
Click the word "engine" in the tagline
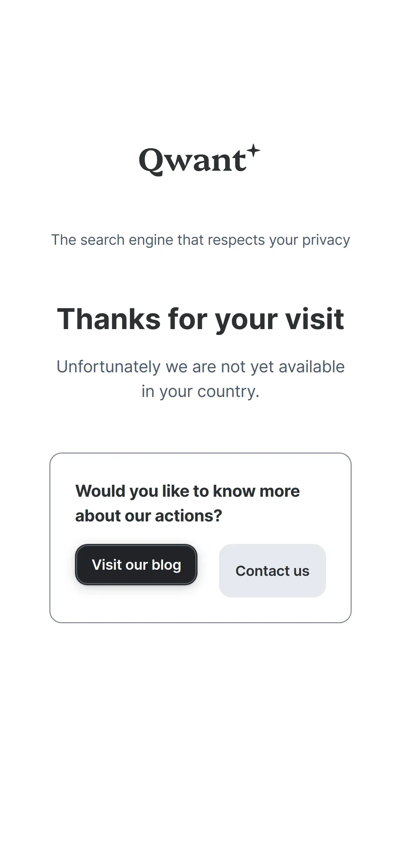[151, 240]
